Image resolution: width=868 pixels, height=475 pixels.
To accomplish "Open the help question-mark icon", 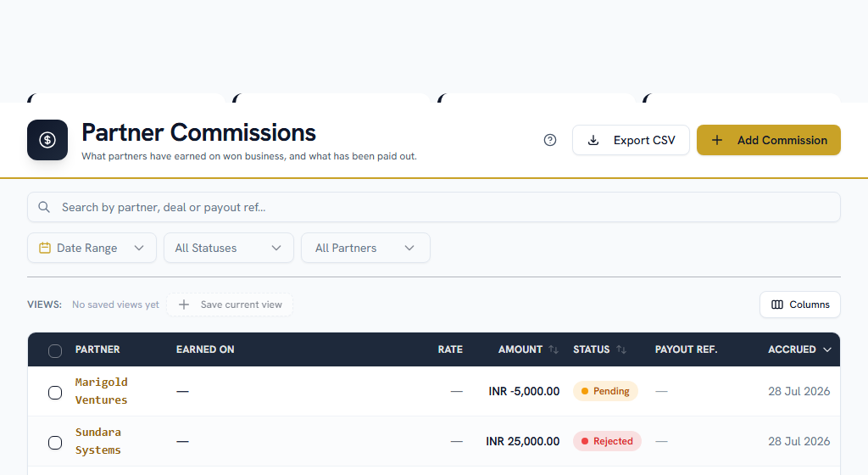I will (x=549, y=140).
